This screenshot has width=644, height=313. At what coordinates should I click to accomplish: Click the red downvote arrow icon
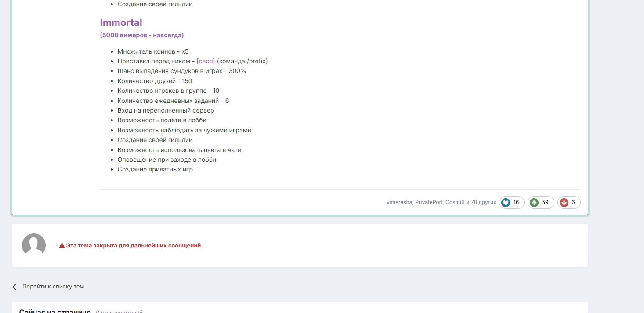coord(564,203)
